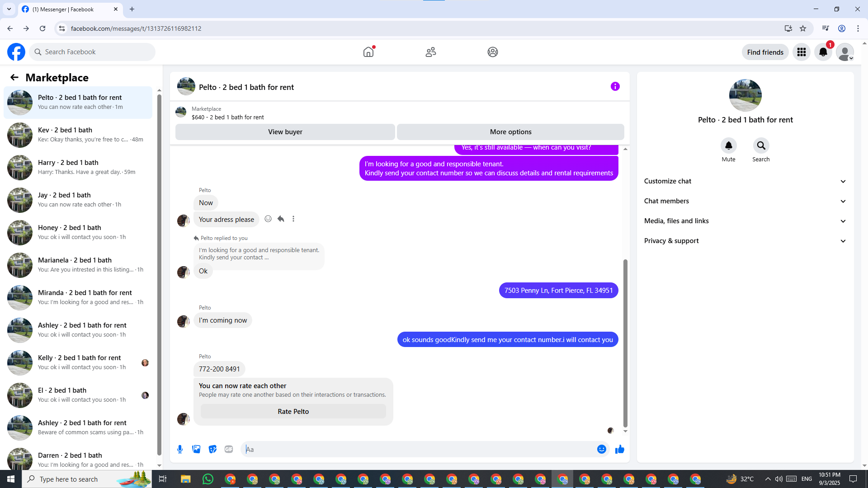Click the Search Facebook field
868x488 pixels.
(x=92, y=52)
